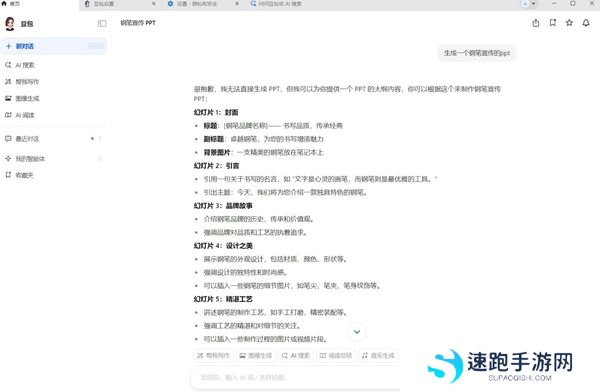
Task: Select the 阅读总结 chip above the input
Action: point(336,356)
